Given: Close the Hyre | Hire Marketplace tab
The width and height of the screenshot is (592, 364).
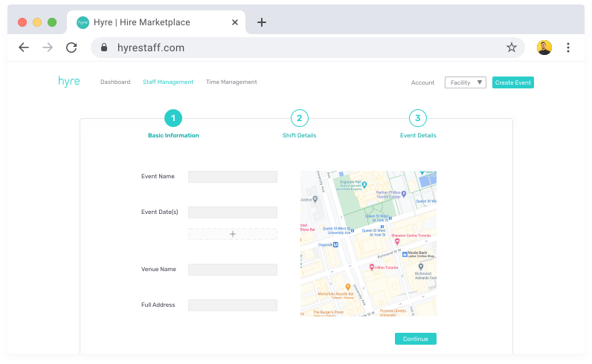Looking at the screenshot, I should (x=235, y=22).
